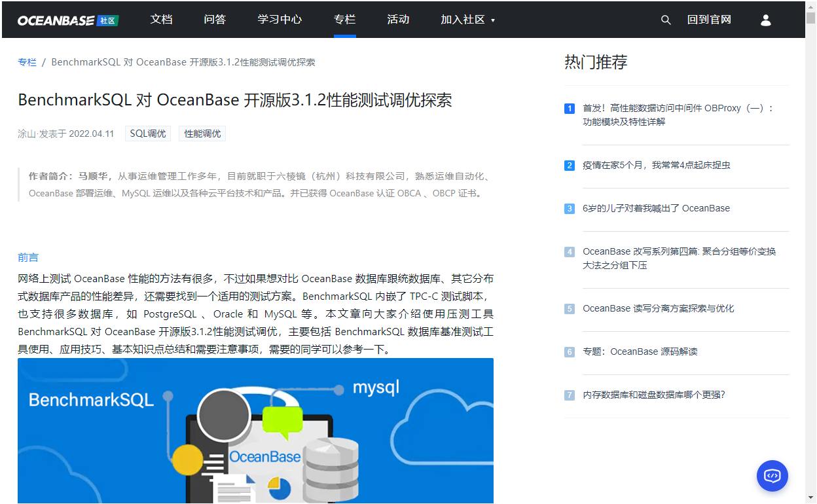The height and width of the screenshot is (504, 817).
Task: Open article 专题：OceanBase 源码解读
Action: (640, 352)
